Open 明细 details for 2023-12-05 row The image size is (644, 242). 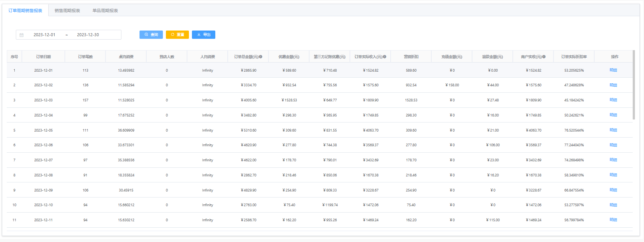point(613,130)
